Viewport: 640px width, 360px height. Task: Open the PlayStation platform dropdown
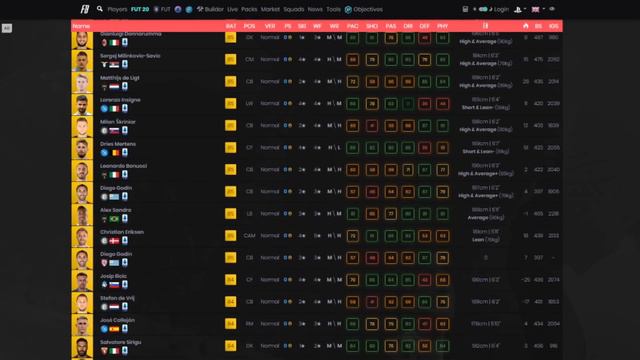click(520, 9)
